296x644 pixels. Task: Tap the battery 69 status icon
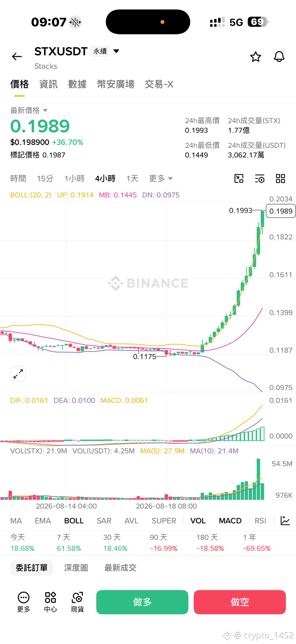(258, 22)
